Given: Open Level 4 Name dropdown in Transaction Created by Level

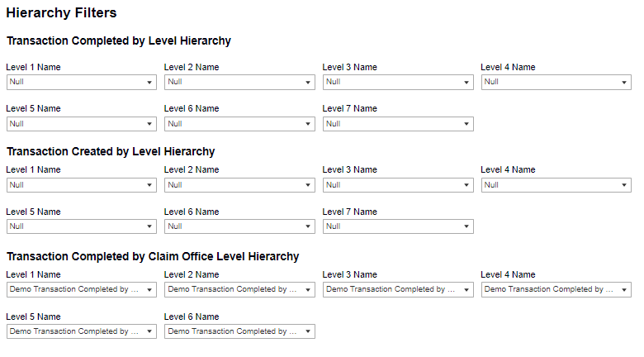Looking at the screenshot, I should (x=556, y=185).
